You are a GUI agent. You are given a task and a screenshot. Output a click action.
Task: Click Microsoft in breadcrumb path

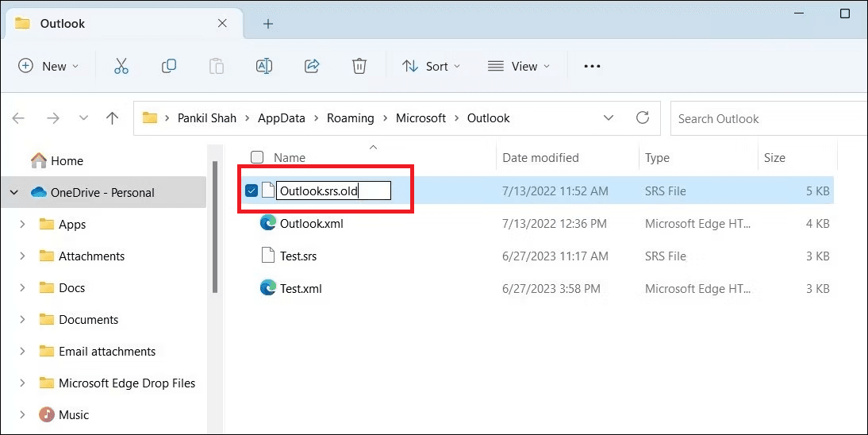[x=421, y=118]
